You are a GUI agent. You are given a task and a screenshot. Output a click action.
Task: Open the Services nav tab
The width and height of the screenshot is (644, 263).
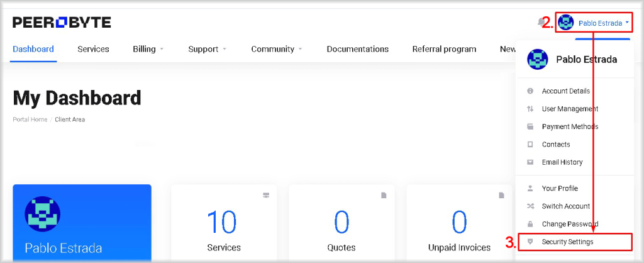point(93,49)
